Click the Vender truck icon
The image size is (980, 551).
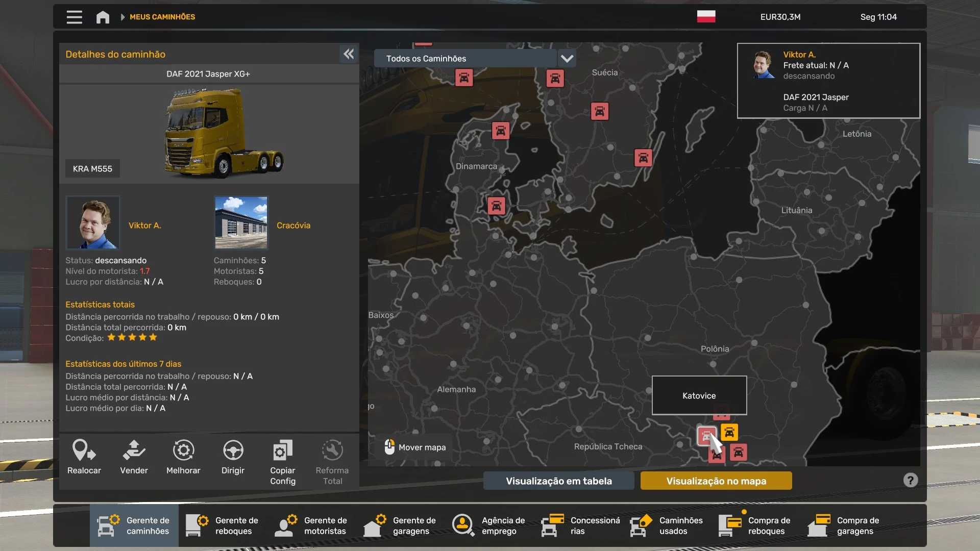[x=134, y=451]
